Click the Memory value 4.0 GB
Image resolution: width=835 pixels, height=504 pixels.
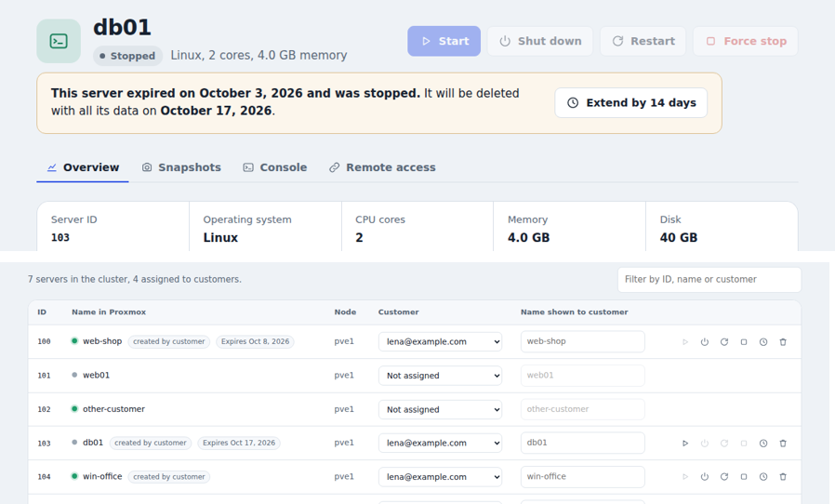(528, 238)
